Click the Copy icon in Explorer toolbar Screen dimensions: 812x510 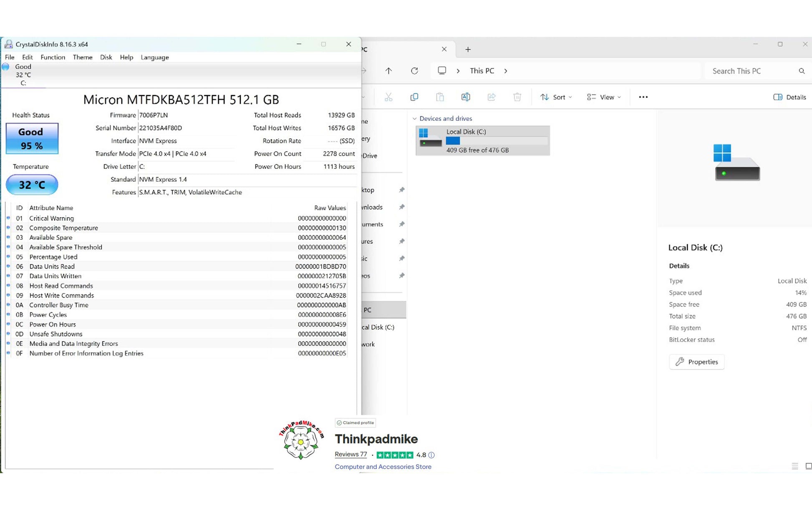414,97
